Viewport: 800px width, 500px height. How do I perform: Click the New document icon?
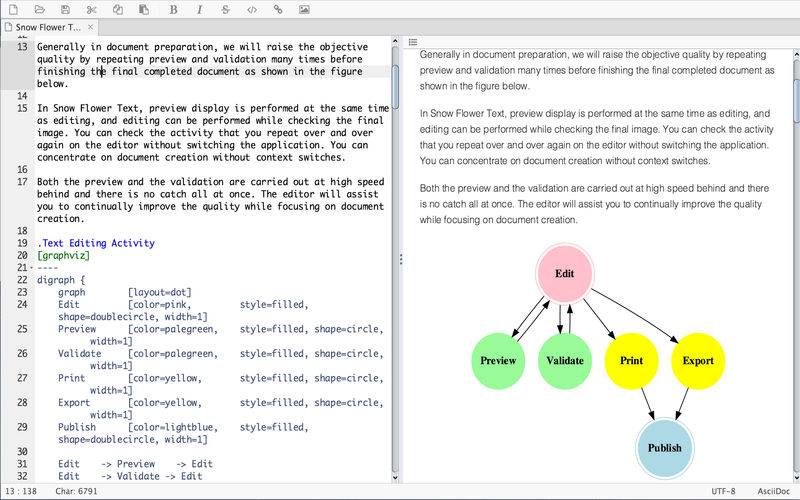point(13,9)
